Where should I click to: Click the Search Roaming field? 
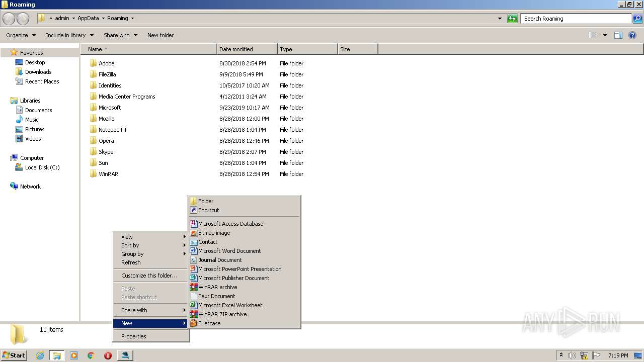[576, 19]
